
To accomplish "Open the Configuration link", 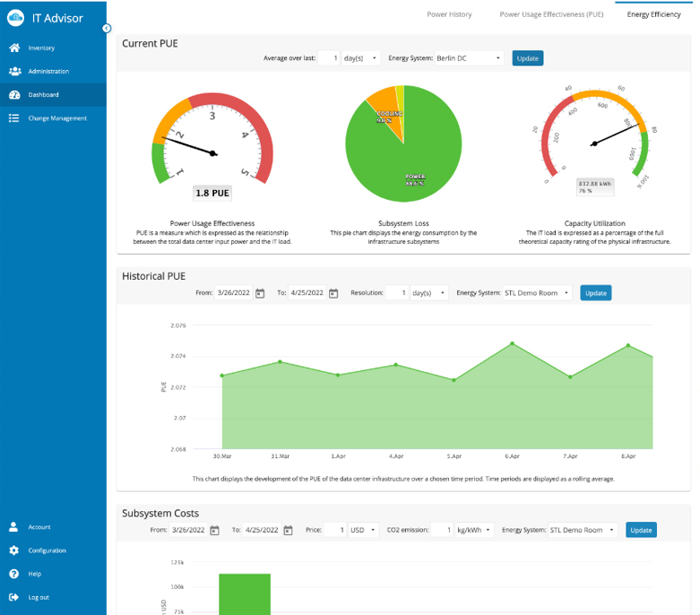I will [47, 550].
